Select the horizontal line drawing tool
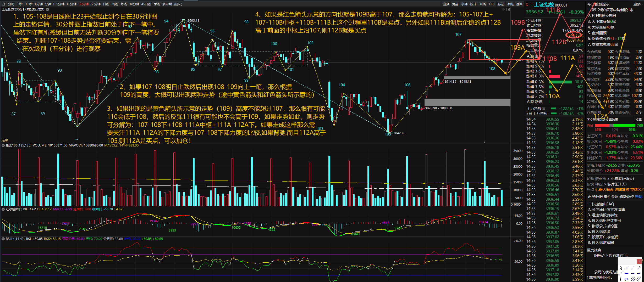Image resolution: width=644 pixels, height=282 pixels. (626, 273)
